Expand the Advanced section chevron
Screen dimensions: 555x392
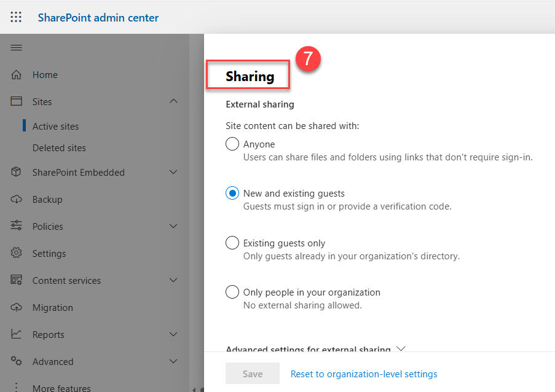[173, 361]
